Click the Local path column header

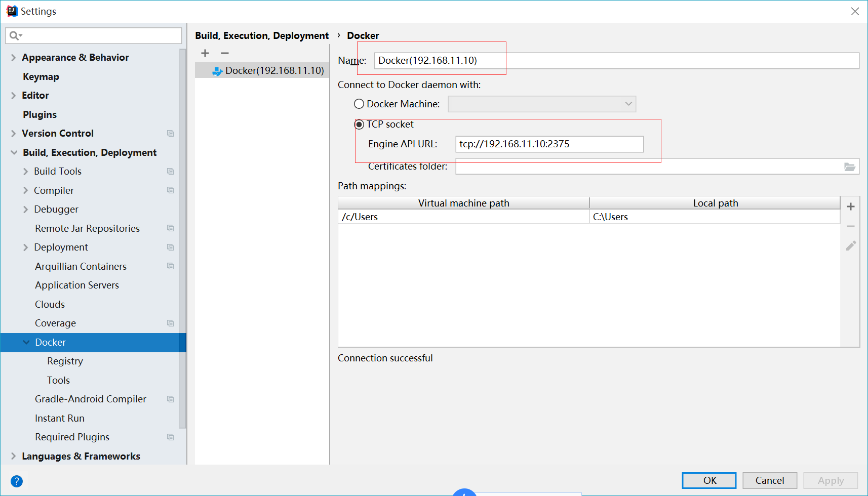(x=715, y=203)
